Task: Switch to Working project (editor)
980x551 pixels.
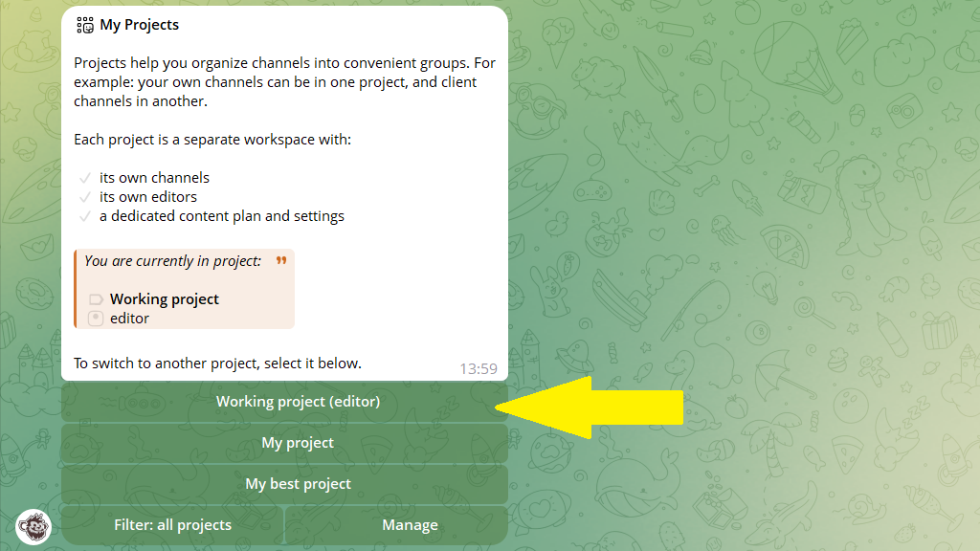Action: pos(284,402)
